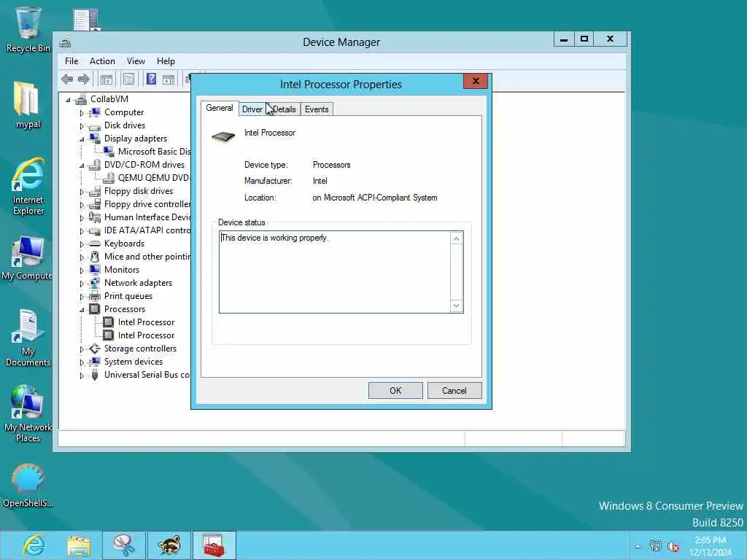Click the muted speaker icon in system tray
Screen dimensions: 747x560
673,546
